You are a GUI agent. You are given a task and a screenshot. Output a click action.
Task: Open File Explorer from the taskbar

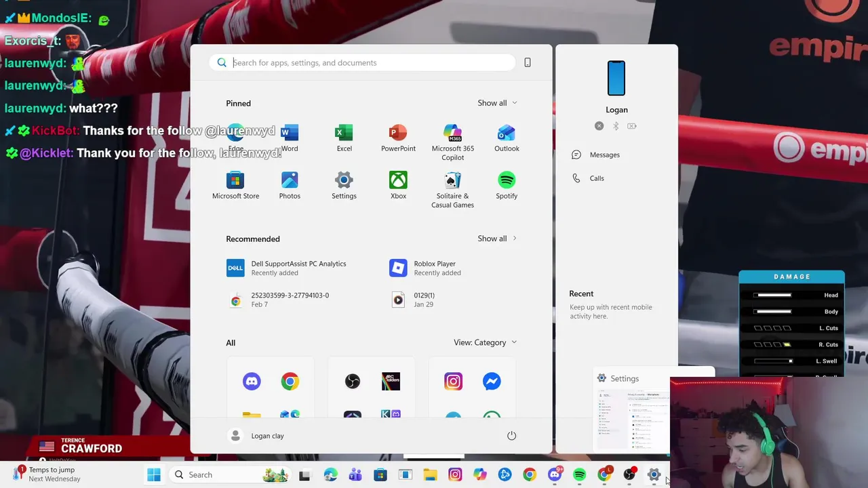(430, 474)
